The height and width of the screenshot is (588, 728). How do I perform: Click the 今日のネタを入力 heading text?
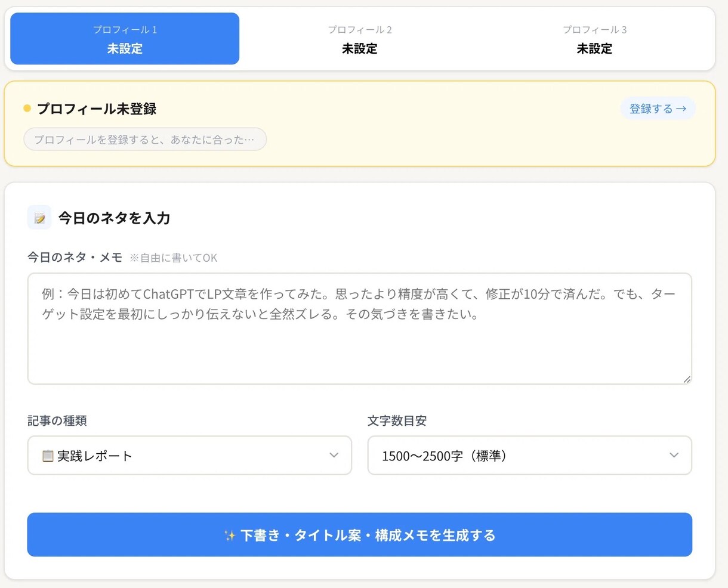click(114, 218)
